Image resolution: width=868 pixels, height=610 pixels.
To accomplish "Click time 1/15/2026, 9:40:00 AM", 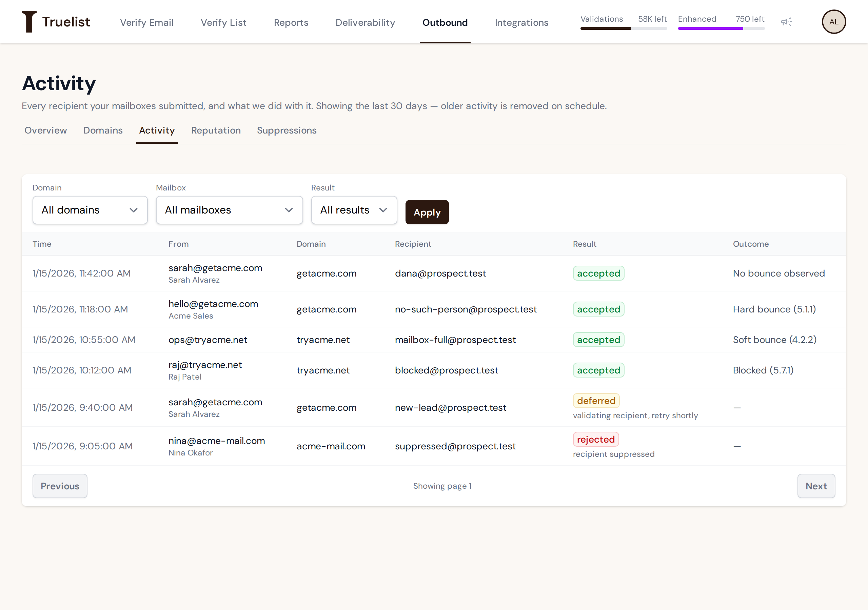I will point(82,407).
